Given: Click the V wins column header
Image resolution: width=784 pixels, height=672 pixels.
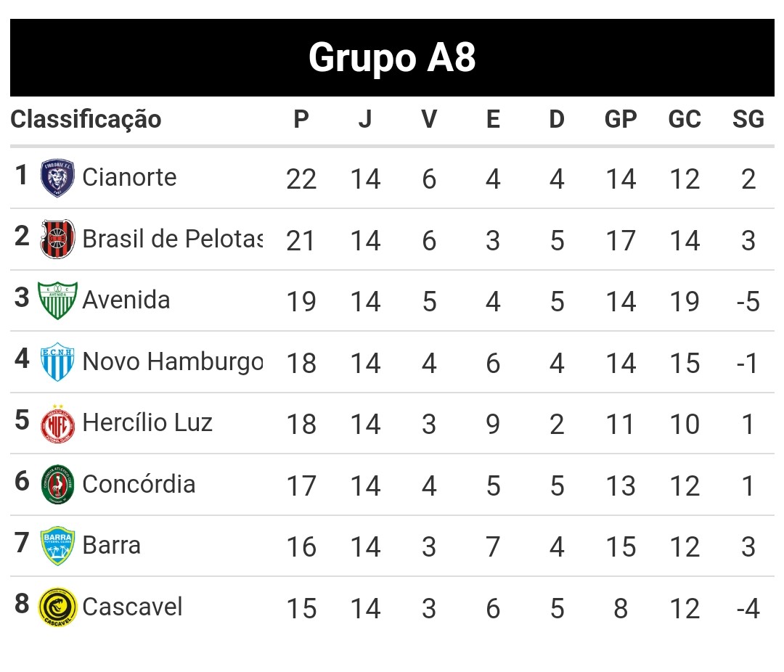Looking at the screenshot, I should pyautogui.click(x=429, y=120).
